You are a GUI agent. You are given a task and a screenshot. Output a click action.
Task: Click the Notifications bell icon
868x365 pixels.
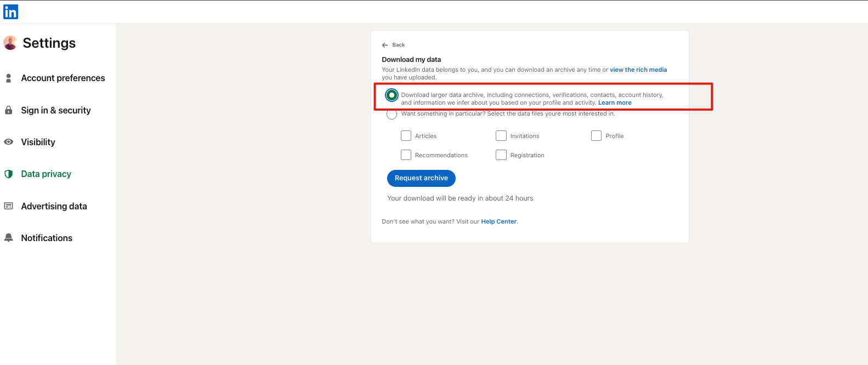[x=8, y=238]
